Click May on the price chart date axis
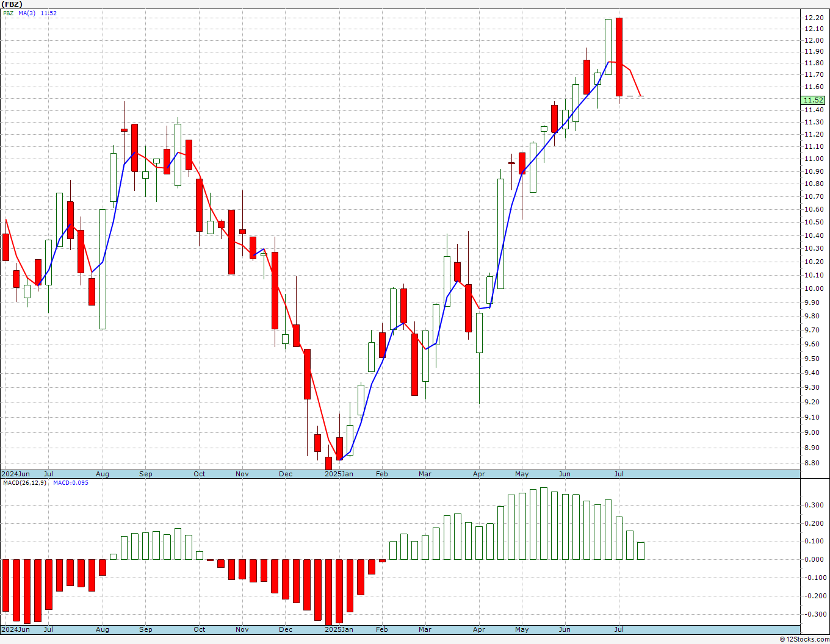 (522, 474)
